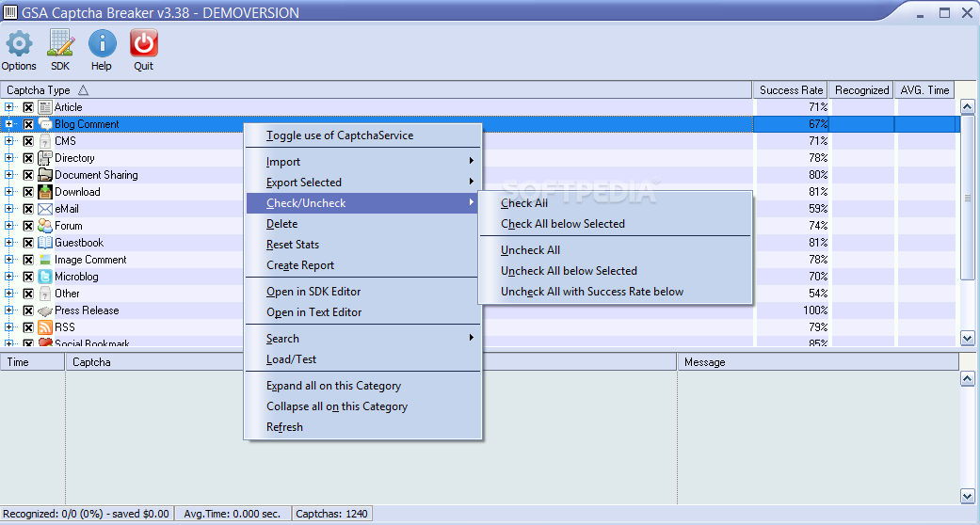Expand the CMS tree node
The height and width of the screenshot is (525, 980).
8,140
